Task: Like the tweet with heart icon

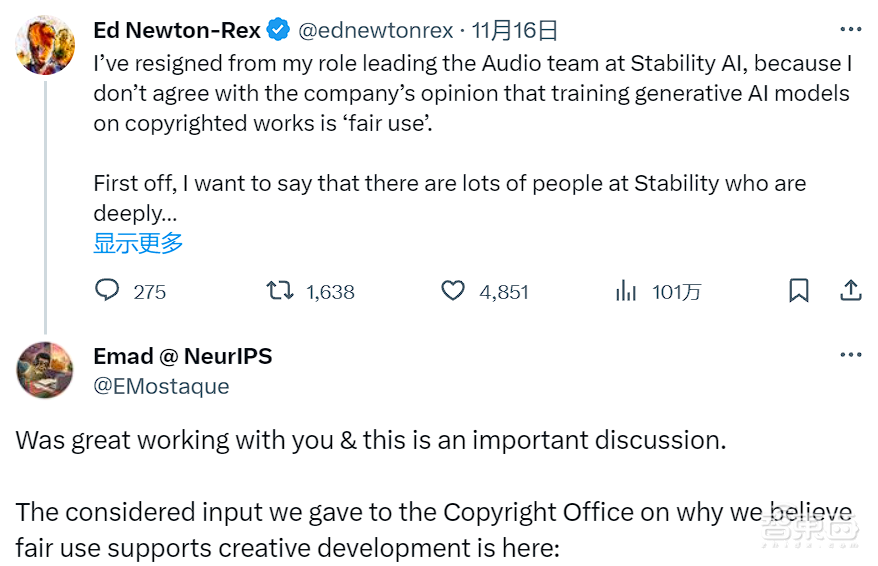Action: click(x=453, y=291)
